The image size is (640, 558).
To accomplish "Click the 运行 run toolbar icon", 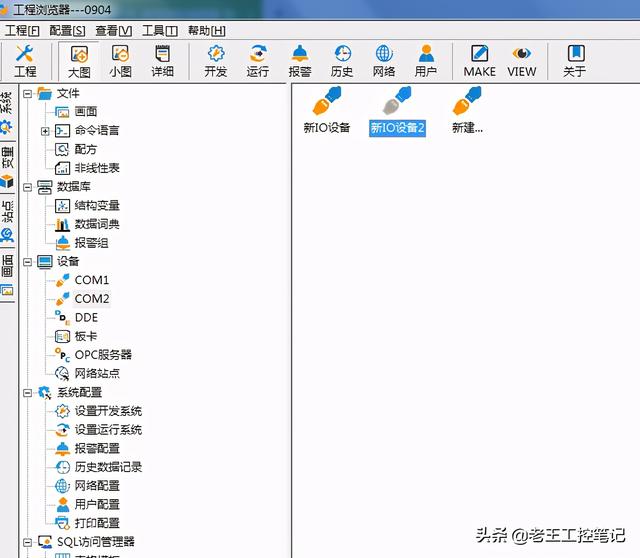I will click(x=258, y=61).
